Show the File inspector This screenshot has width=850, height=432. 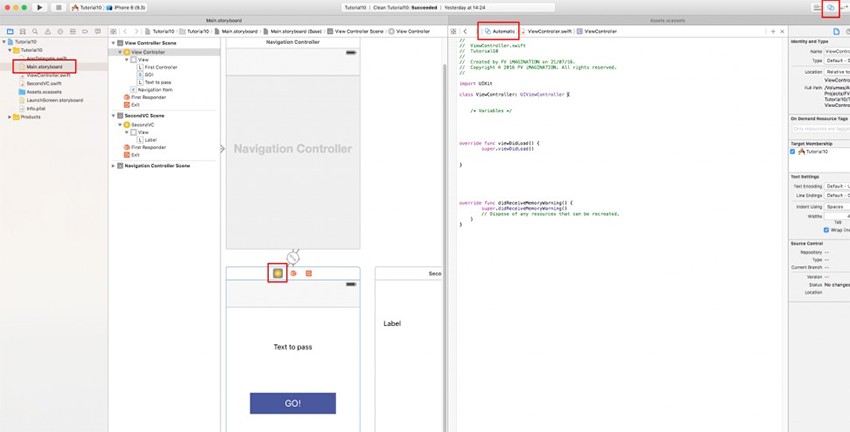[x=836, y=31]
